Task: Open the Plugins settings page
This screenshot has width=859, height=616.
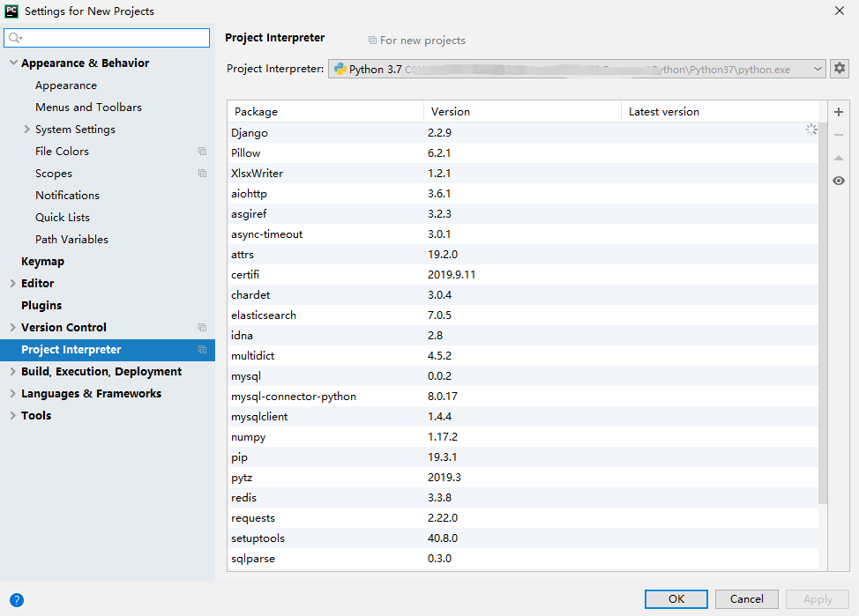Action: pyautogui.click(x=41, y=306)
